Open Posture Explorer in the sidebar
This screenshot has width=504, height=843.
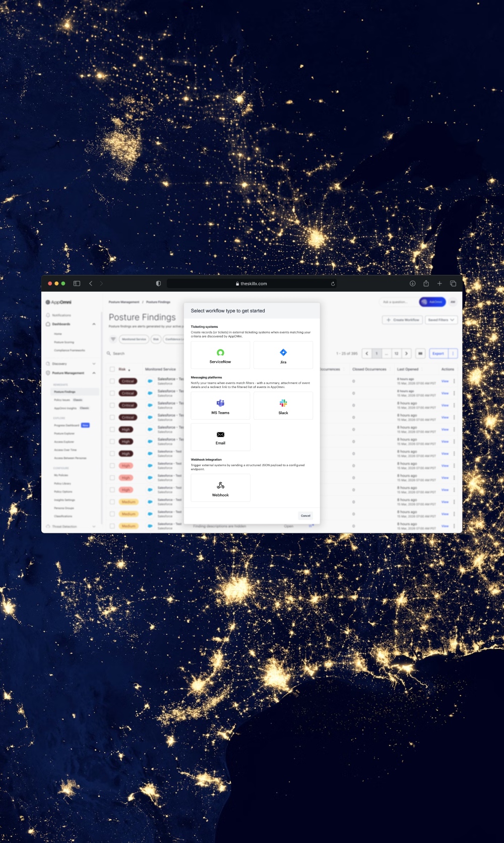pyautogui.click(x=64, y=433)
